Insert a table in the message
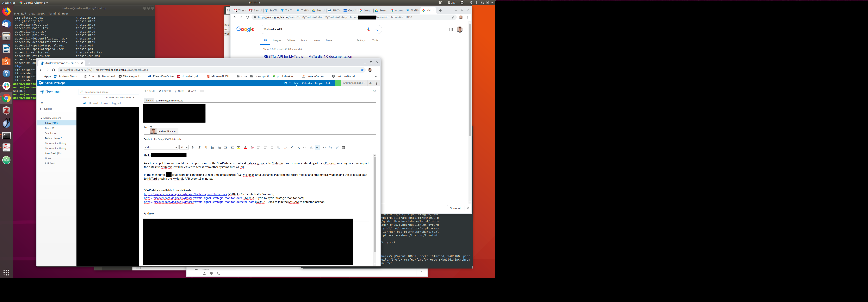 point(343,148)
